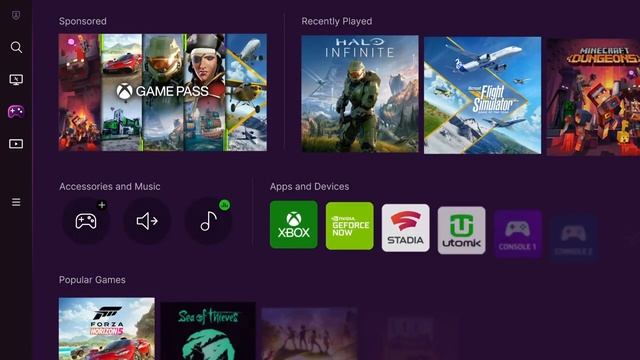The width and height of the screenshot is (640, 360).
Task: Open Forza Horizon 5 in Popular Games
Action: pos(107,329)
